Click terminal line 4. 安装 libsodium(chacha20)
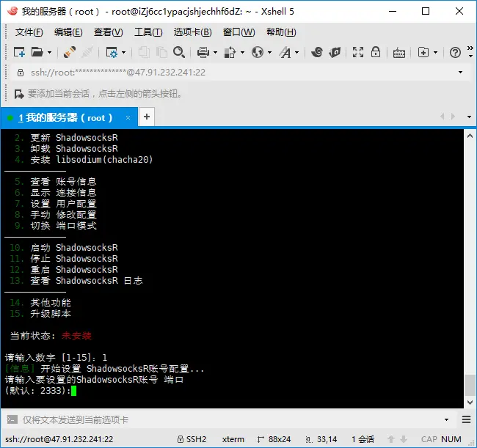Viewport: 477px width, 448px height. pos(84,160)
